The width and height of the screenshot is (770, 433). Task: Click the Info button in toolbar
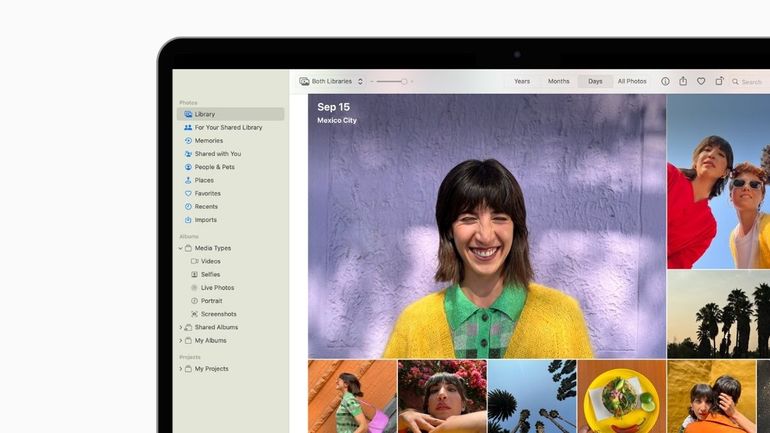coord(665,81)
